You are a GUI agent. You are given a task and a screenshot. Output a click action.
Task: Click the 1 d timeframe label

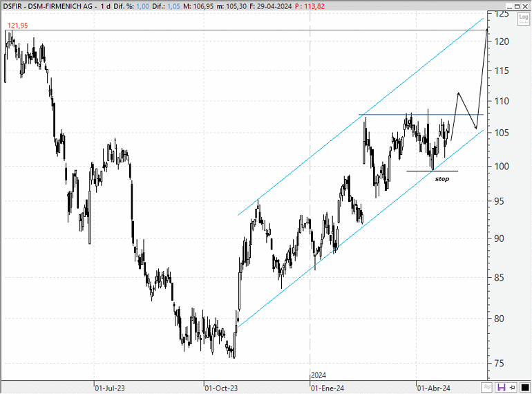coord(105,6)
